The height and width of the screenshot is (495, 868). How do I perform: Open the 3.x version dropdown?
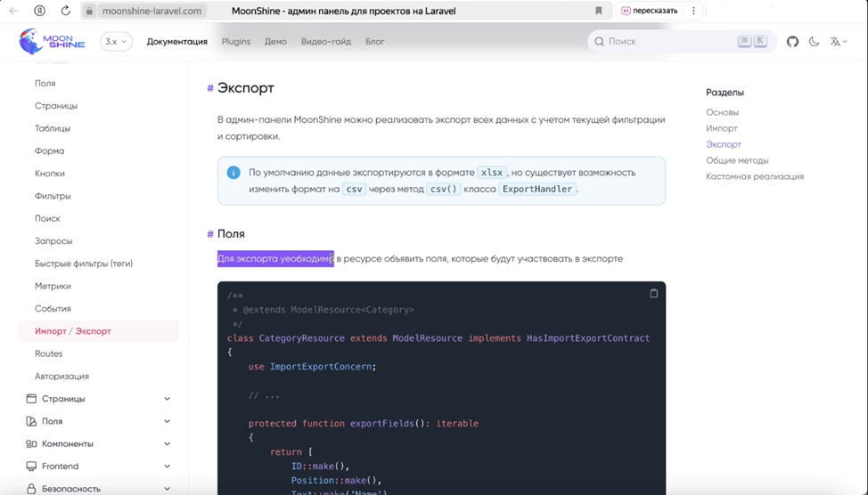116,42
